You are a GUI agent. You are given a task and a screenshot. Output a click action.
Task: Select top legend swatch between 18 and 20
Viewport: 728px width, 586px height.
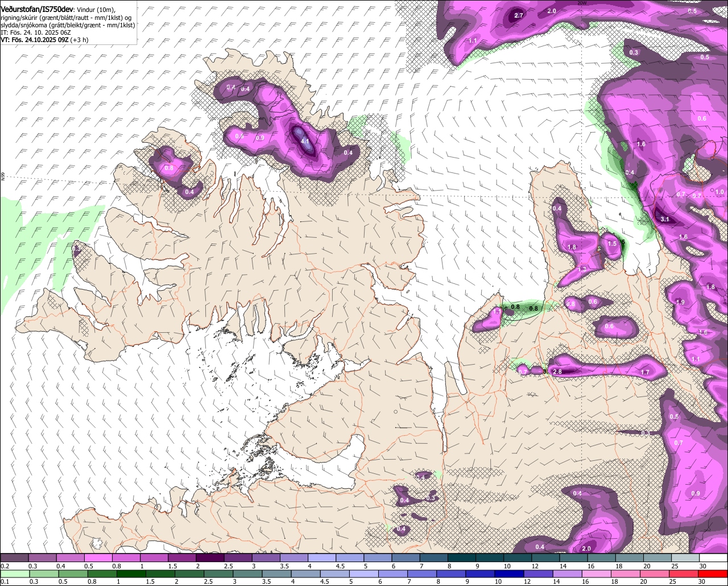629,558
